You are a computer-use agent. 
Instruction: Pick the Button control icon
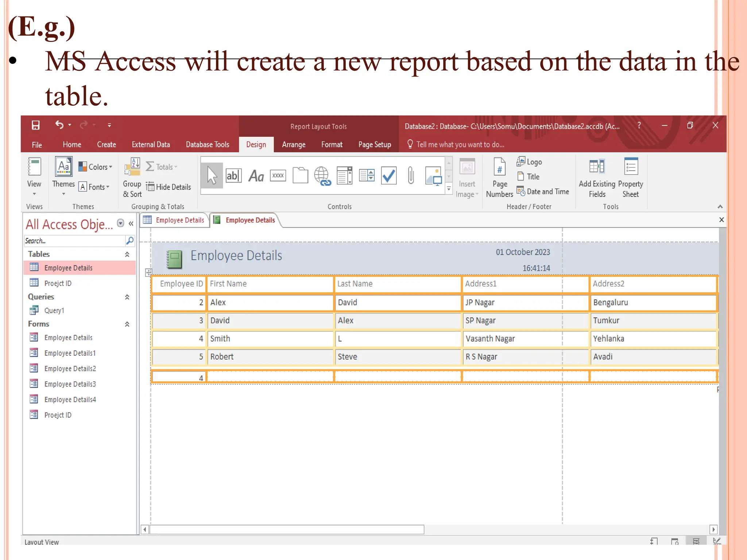tap(278, 176)
